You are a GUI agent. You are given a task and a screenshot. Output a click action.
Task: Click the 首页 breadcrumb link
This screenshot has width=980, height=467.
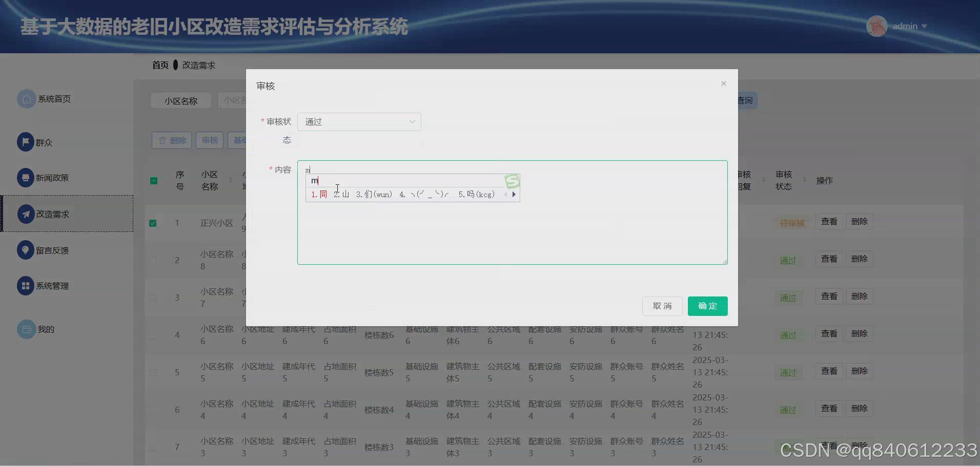(160, 65)
